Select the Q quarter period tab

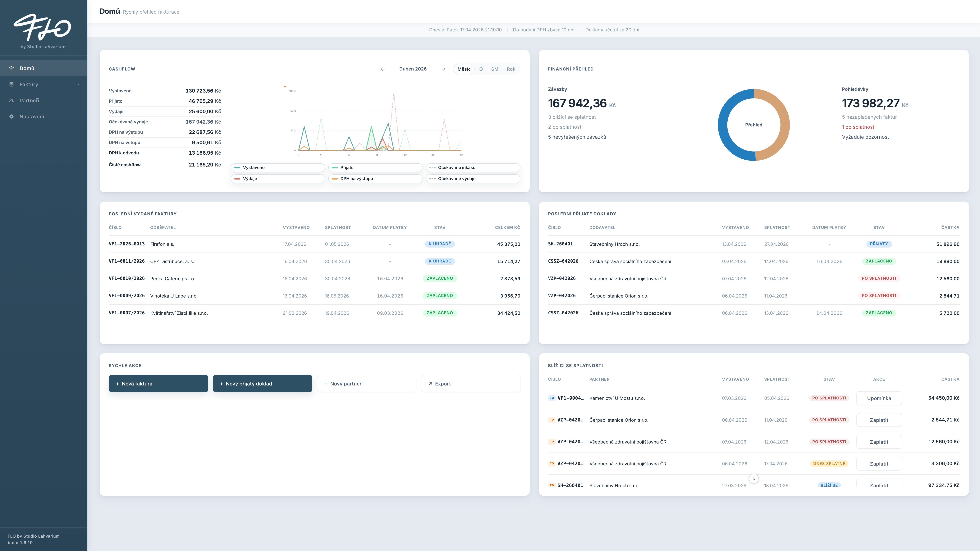point(481,69)
